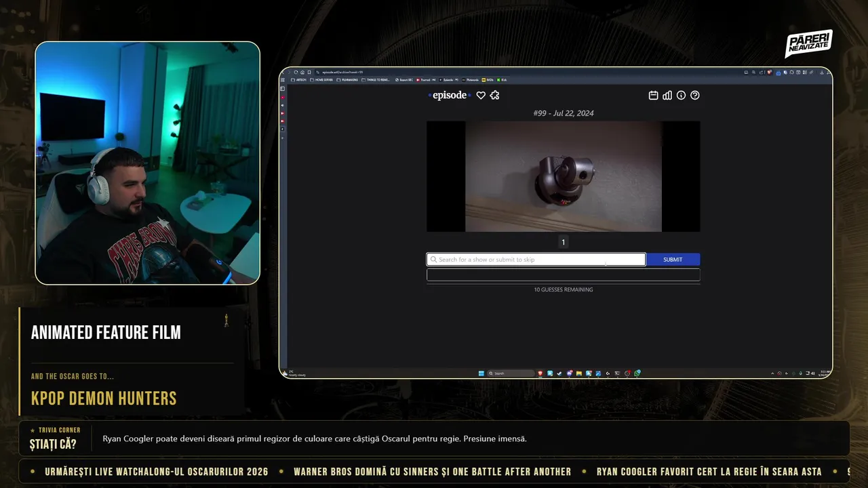Image resolution: width=868 pixels, height=488 pixels.
Task: Open the info circle icon
Action: (681, 96)
